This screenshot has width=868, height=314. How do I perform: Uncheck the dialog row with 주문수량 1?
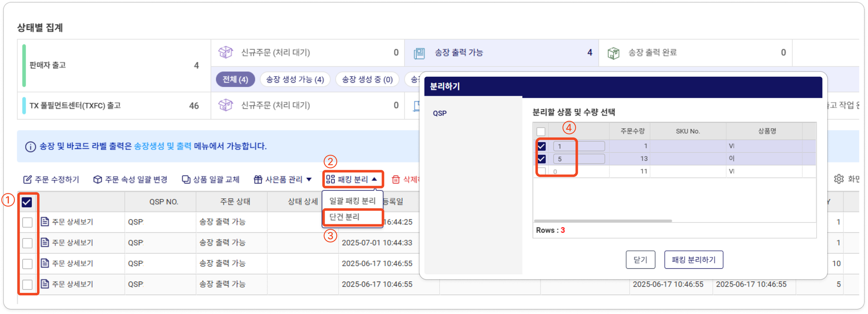(x=542, y=146)
